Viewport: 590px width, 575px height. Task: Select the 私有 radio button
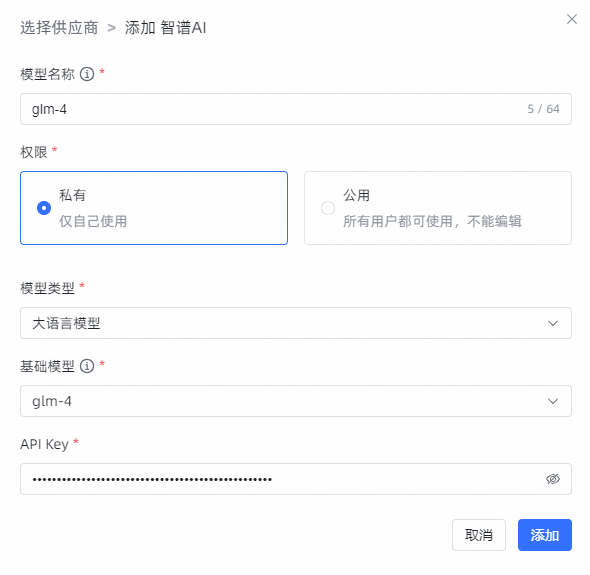(44, 208)
